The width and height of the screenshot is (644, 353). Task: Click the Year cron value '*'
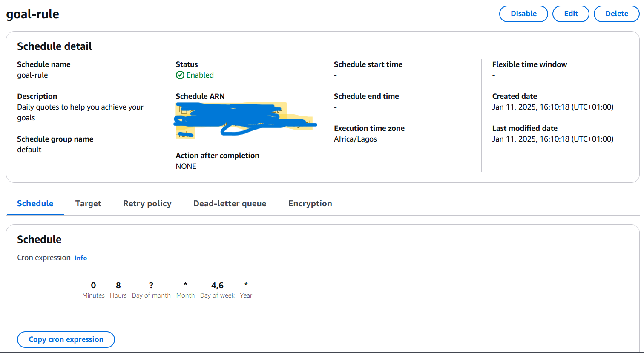(246, 285)
